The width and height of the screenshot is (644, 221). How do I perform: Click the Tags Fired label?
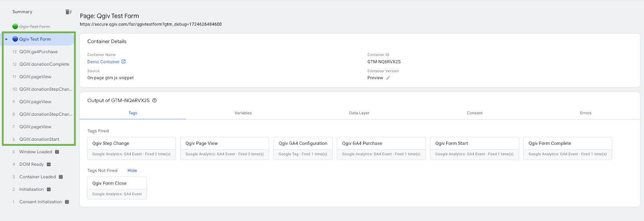[x=98, y=131]
